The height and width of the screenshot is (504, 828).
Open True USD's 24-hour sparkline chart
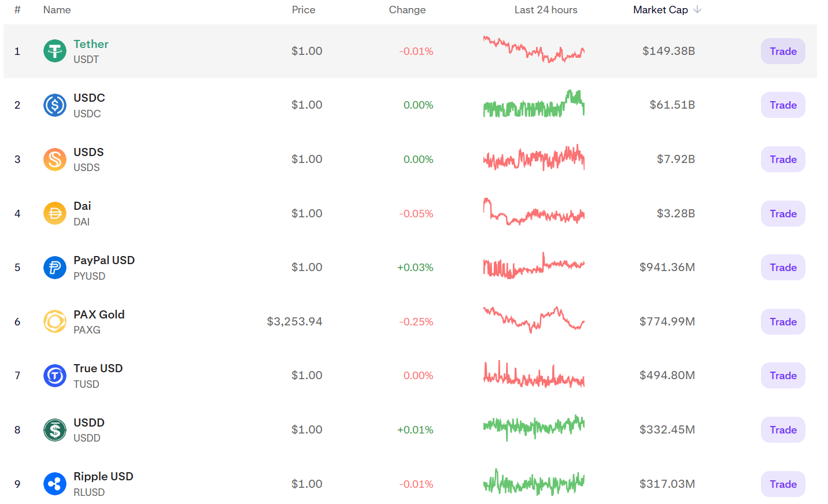534,374
